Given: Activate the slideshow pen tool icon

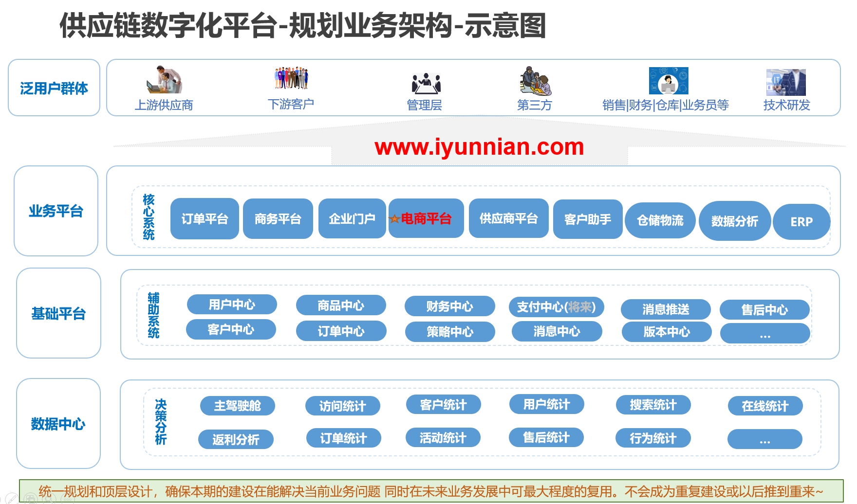Looking at the screenshot, I should (x=12, y=499).
